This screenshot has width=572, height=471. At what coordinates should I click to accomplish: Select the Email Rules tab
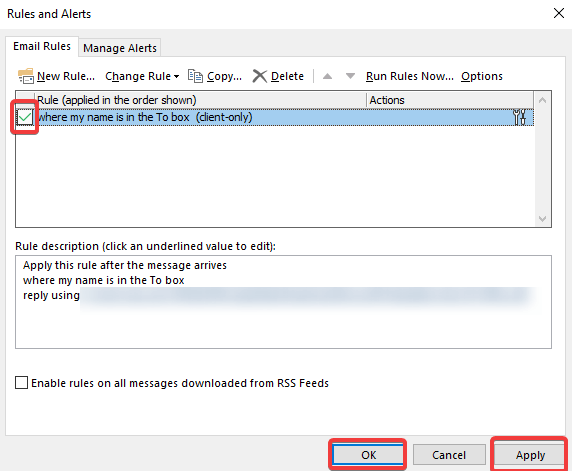coord(42,46)
